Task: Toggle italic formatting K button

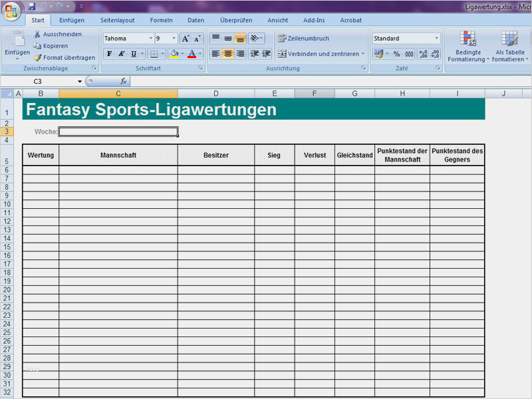Action: (x=121, y=54)
